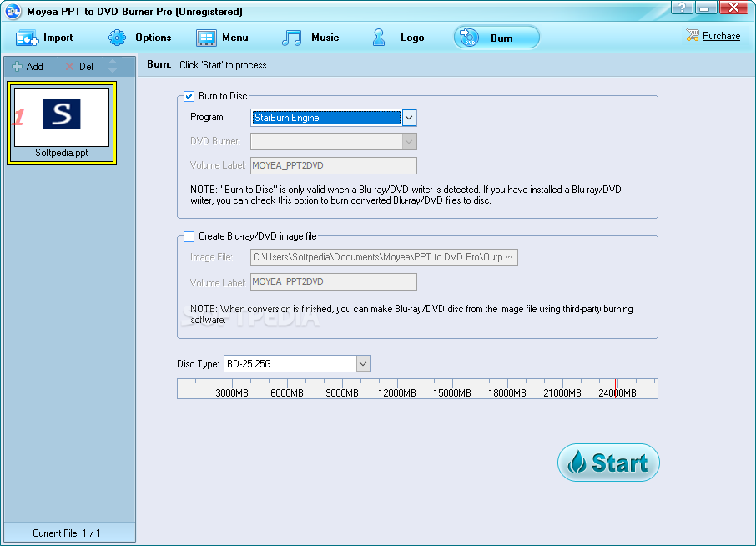Enable Create Blu-ray/DVD image file checkbox

coord(189,236)
